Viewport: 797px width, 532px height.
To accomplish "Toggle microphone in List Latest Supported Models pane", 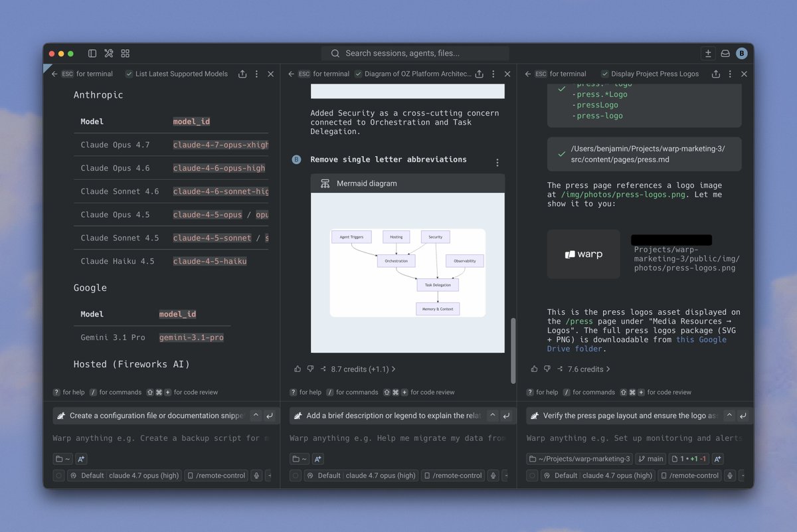I will 257,476.
